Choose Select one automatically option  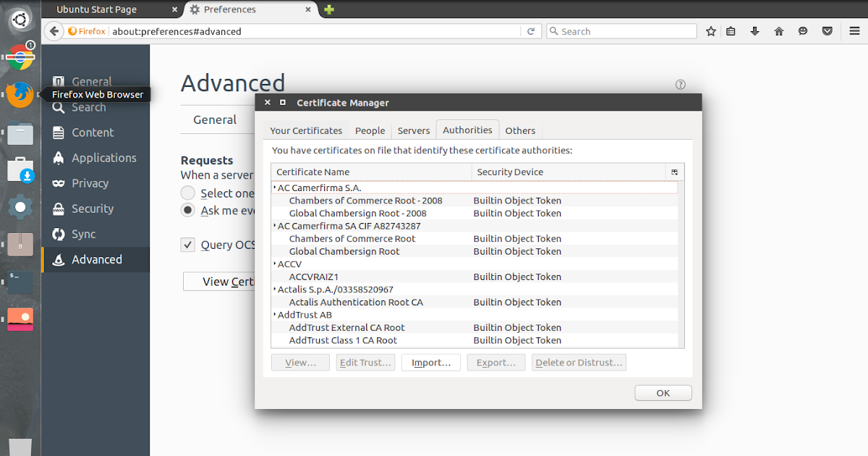tap(187, 193)
